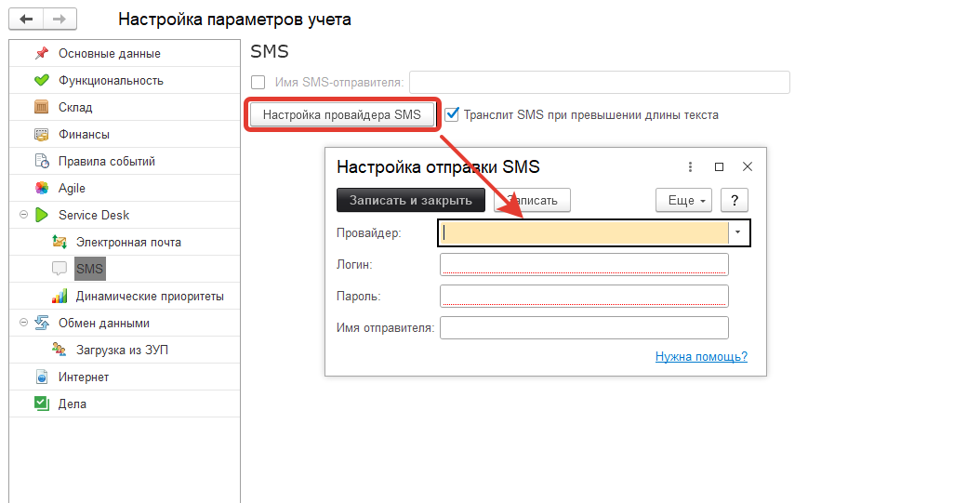Viewport: 980px width, 503px height.
Task: Open Динамические приоритеты settings
Action: coord(150,297)
